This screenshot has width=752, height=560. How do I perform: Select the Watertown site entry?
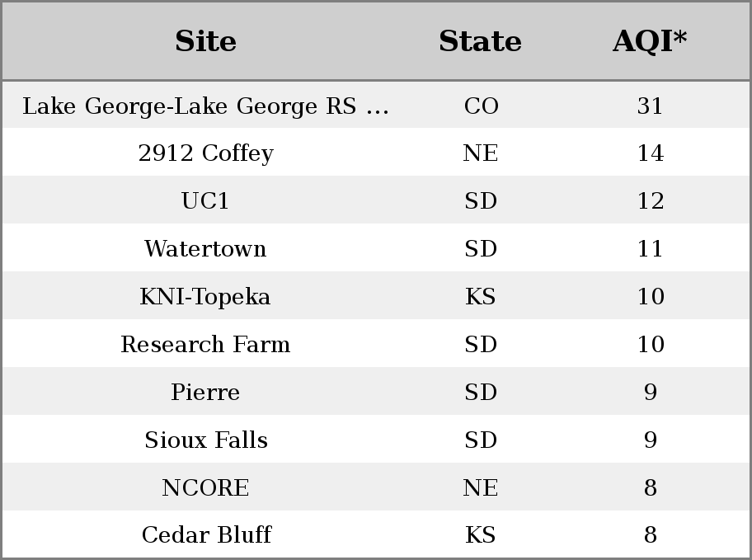pyautogui.click(x=205, y=248)
